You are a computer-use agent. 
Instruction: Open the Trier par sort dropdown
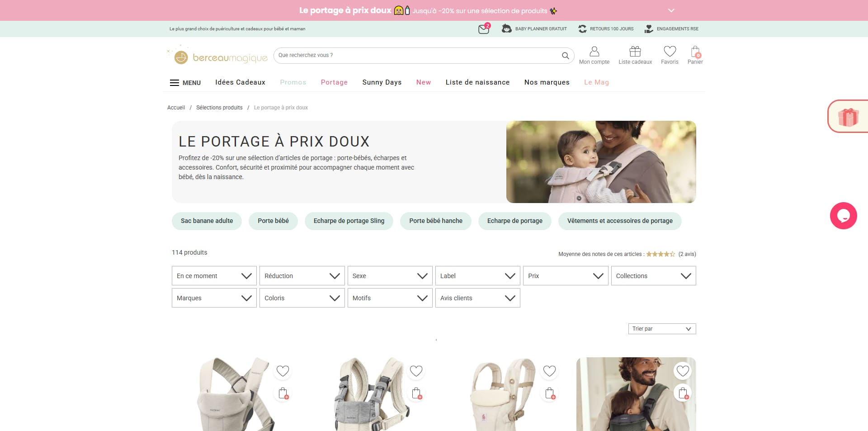pyautogui.click(x=662, y=329)
